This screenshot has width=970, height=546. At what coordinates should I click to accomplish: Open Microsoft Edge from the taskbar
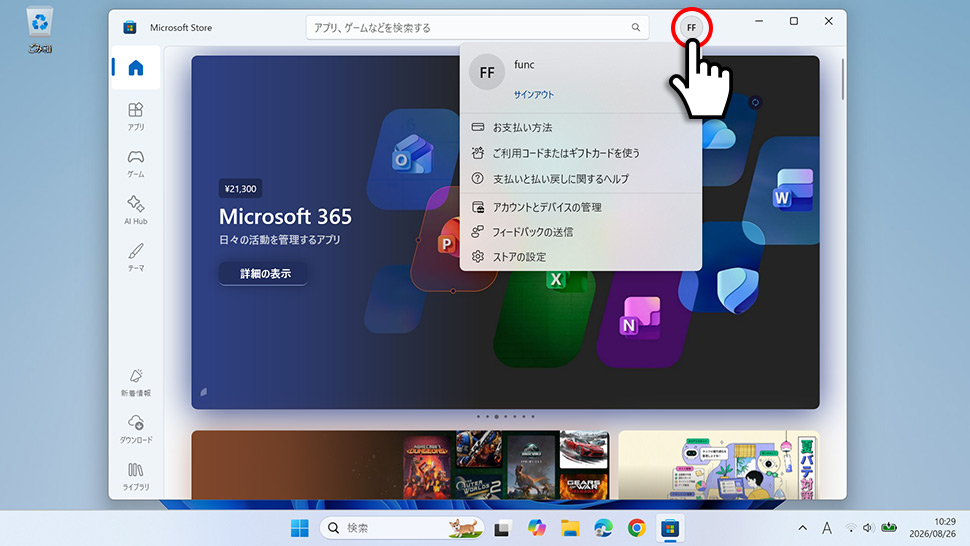(x=603, y=528)
